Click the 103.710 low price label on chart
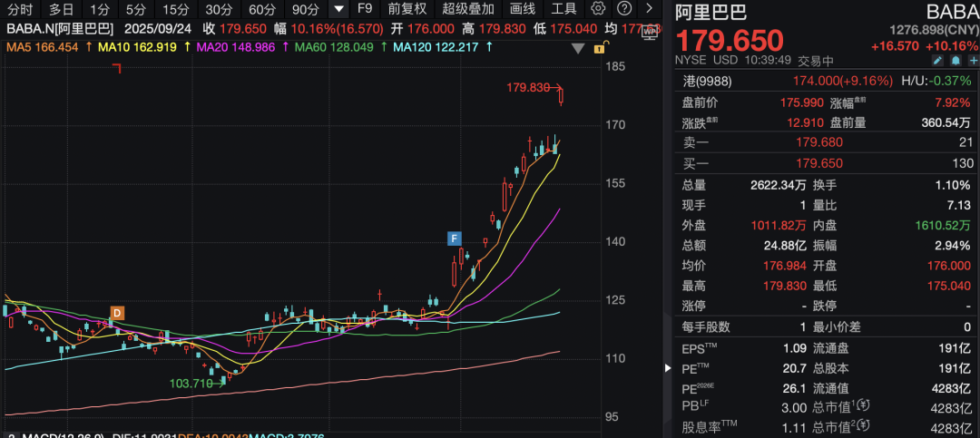The image size is (980, 438). pyautogui.click(x=191, y=384)
